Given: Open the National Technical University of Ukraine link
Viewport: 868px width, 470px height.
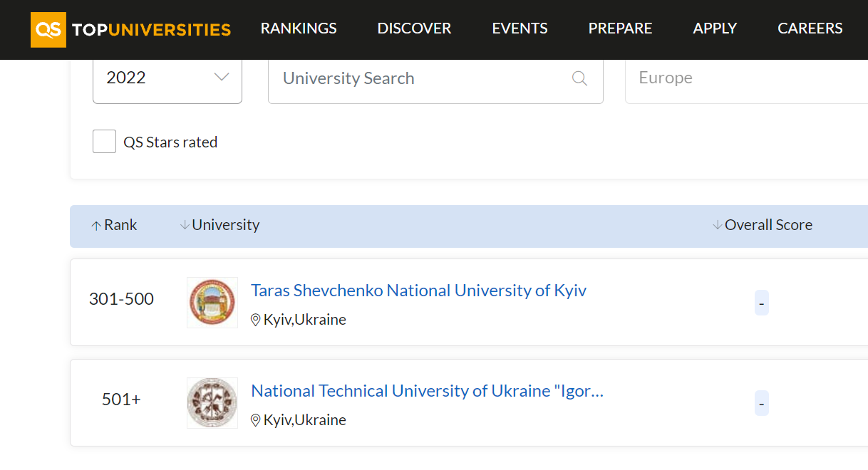Looking at the screenshot, I should (x=426, y=390).
